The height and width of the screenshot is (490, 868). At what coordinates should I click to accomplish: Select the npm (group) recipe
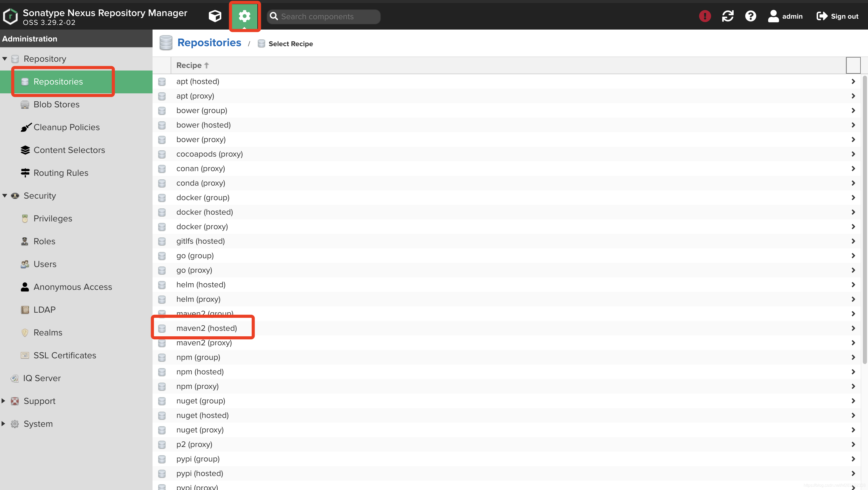(507, 357)
